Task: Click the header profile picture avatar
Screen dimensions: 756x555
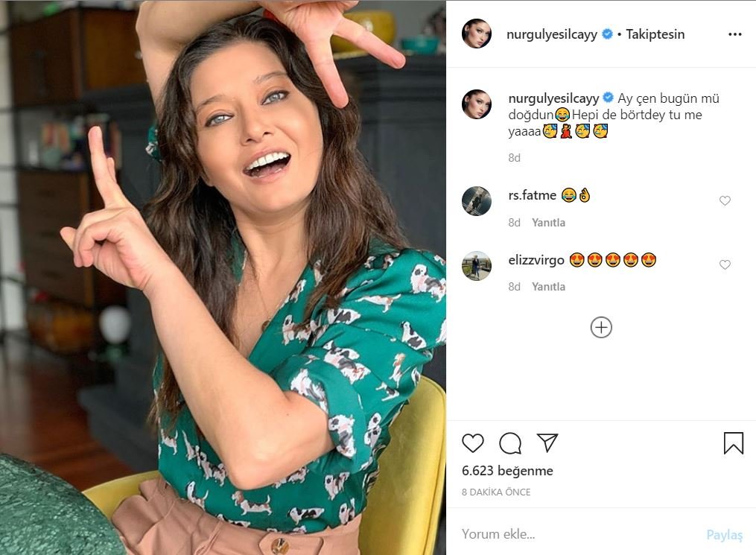Action: [x=477, y=34]
